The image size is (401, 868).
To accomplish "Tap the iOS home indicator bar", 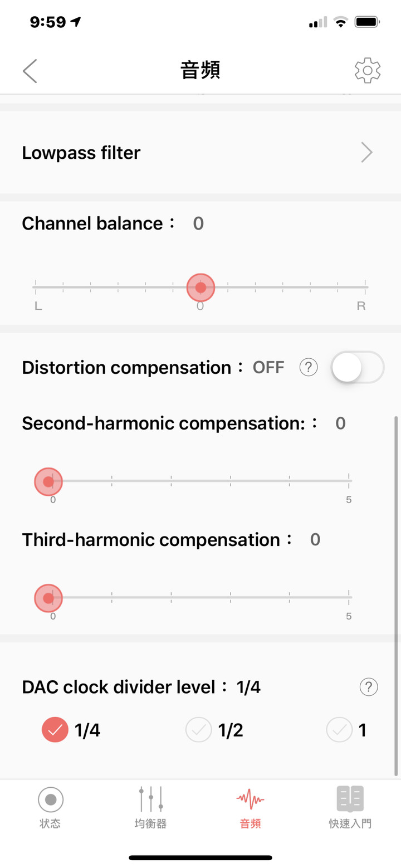I will pos(200,857).
